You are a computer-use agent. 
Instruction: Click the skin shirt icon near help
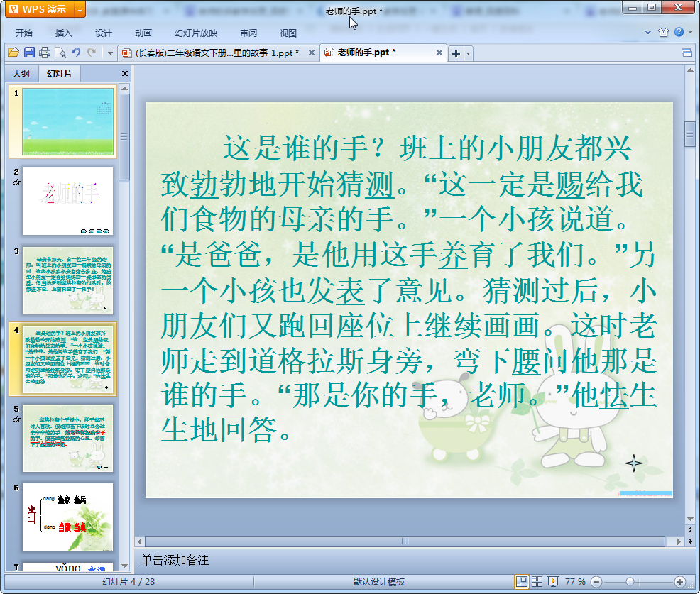[x=663, y=32]
